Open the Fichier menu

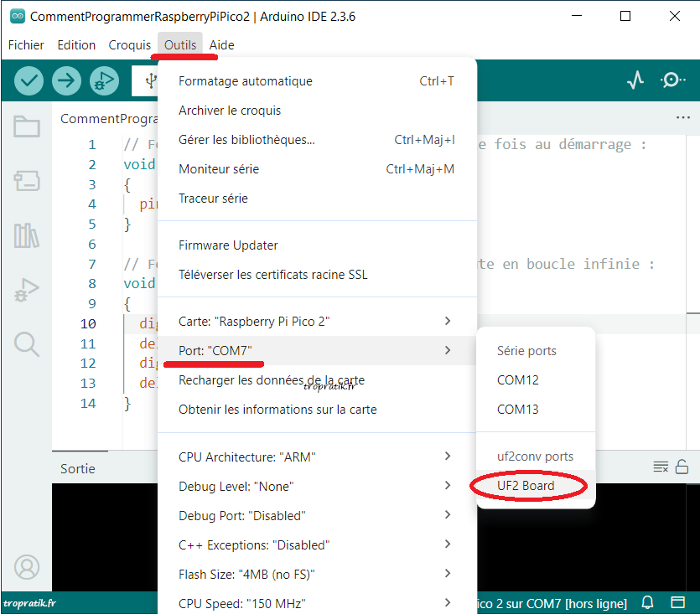pos(26,44)
